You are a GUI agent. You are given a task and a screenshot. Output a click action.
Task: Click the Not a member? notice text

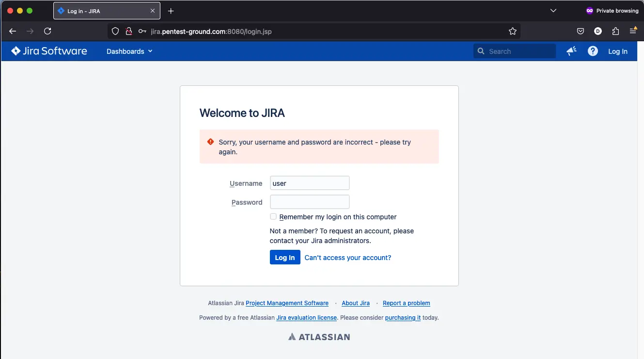[x=342, y=236]
